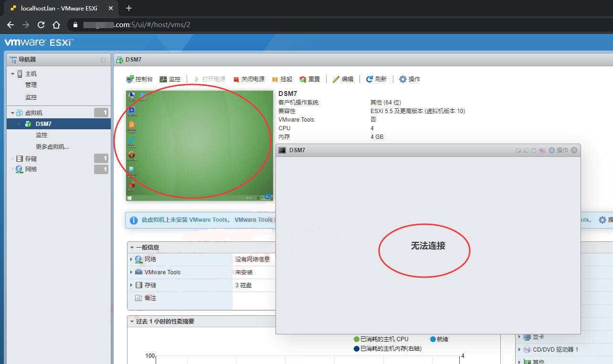The width and height of the screenshot is (613, 364).
Task: Click the 网络 network icon in navigator
Action: 20,169
